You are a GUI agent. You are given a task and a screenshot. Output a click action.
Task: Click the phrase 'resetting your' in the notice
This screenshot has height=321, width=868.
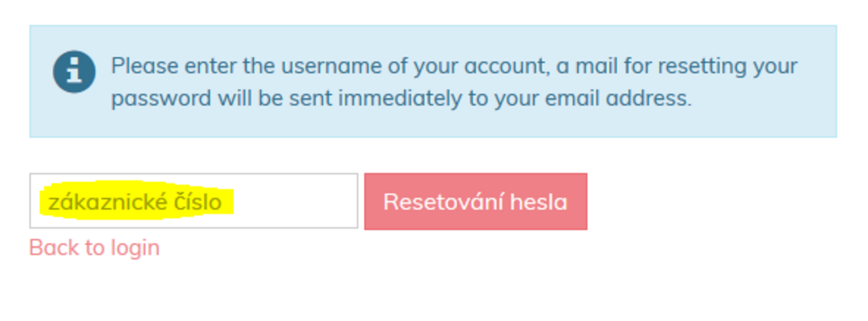click(x=728, y=66)
